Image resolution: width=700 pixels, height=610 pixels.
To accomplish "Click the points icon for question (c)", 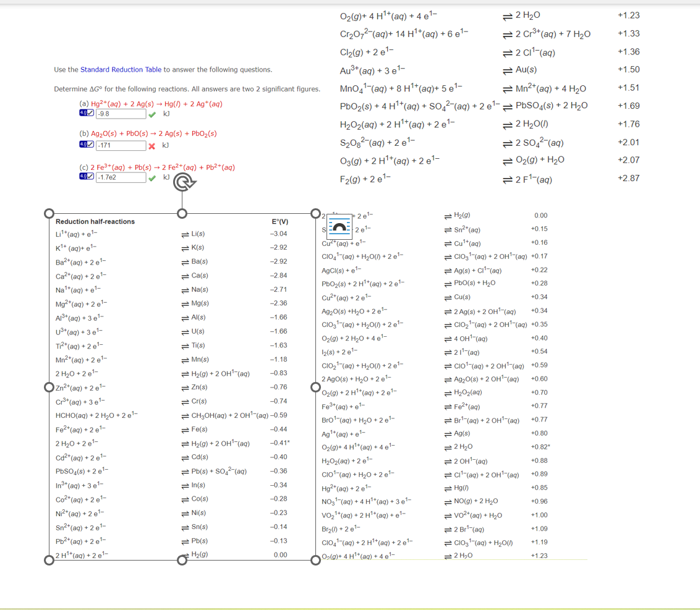I will click(x=87, y=176).
